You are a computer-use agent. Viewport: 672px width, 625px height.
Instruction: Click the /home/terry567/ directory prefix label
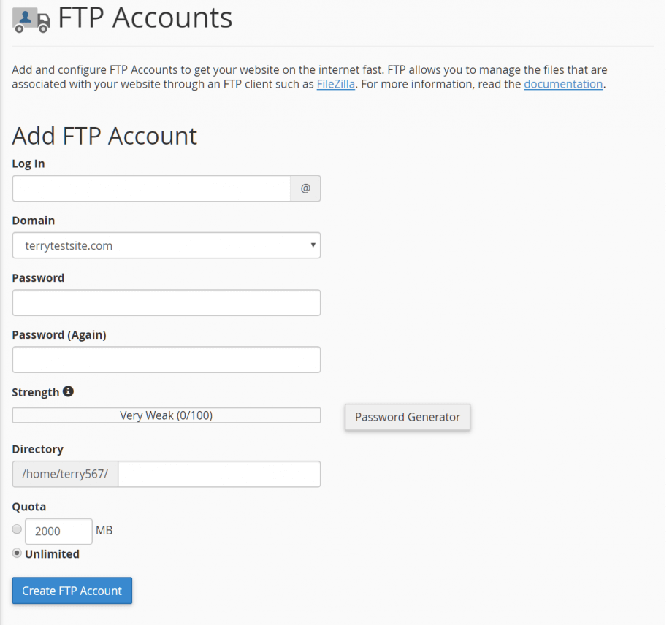tap(64, 474)
